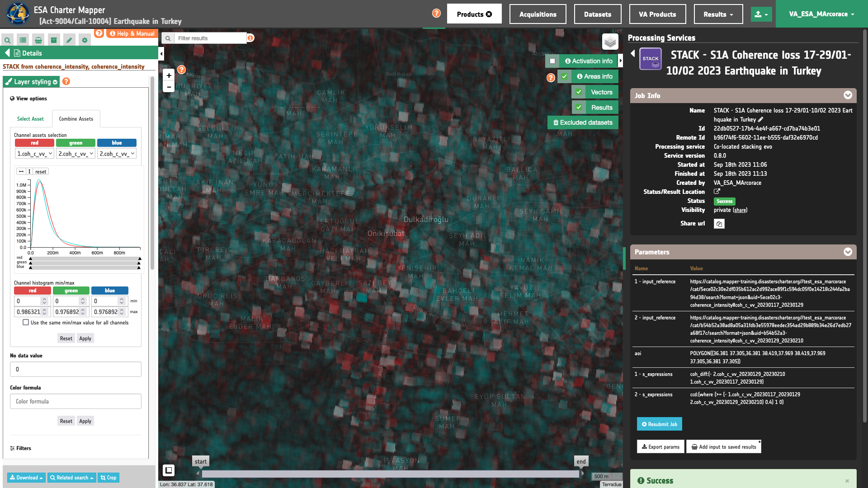Switch to the VA Products tab
This screenshot has height=488, width=868.
tap(657, 14)
